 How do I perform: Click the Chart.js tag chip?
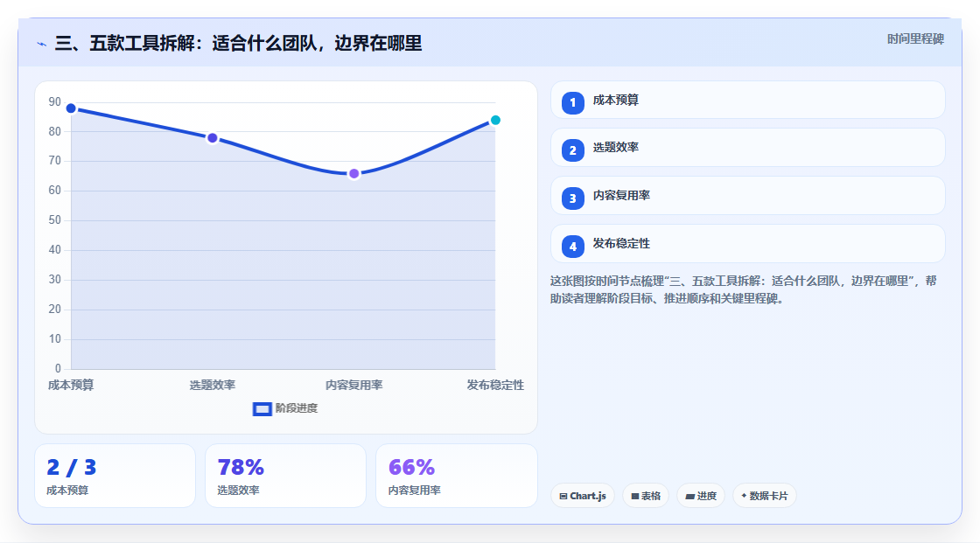pyautogui.click(x=583, y=496)
